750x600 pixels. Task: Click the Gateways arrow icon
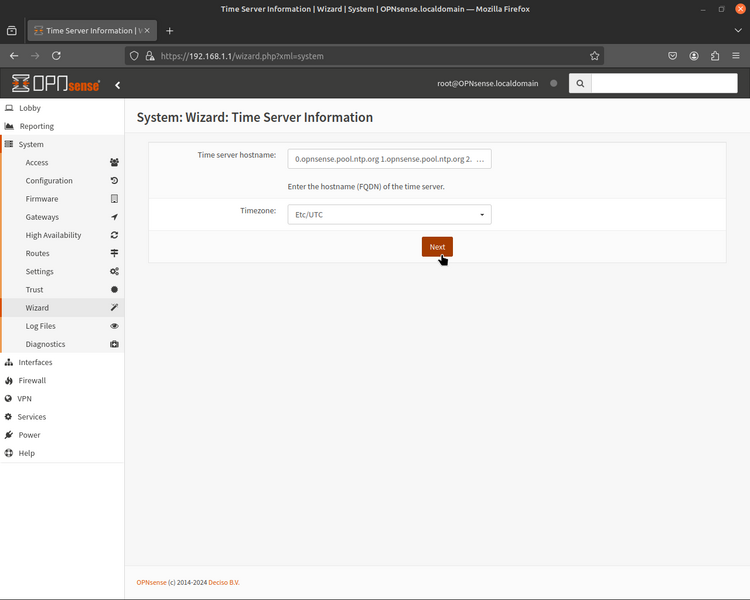coord(114,217)
